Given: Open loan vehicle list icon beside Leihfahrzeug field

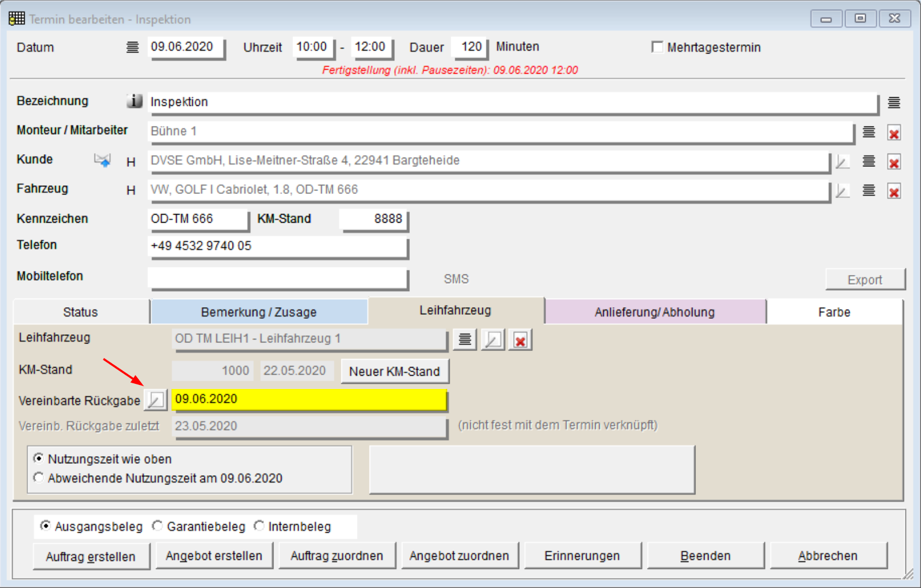Looking at the screenshot, I should 465,339.
